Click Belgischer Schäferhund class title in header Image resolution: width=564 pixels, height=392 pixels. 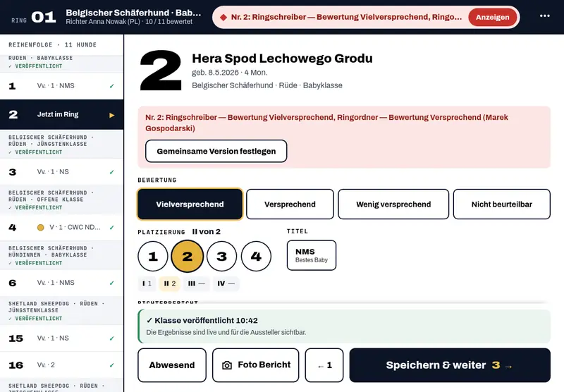[133, 13]
